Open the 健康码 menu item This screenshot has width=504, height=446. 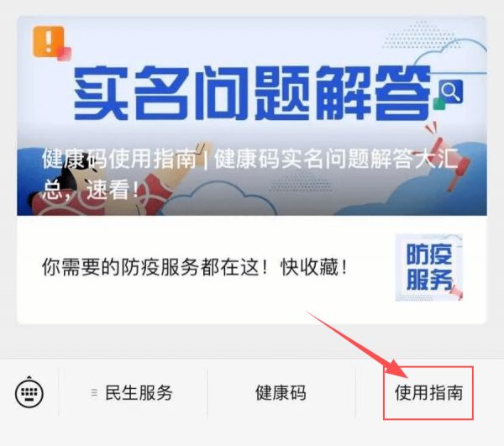pos(281,392)
